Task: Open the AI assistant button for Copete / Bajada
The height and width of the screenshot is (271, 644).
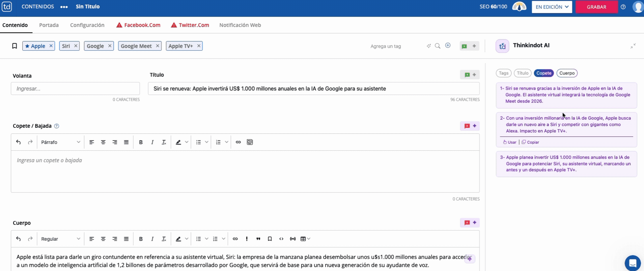Action: [x=470, y=126]
